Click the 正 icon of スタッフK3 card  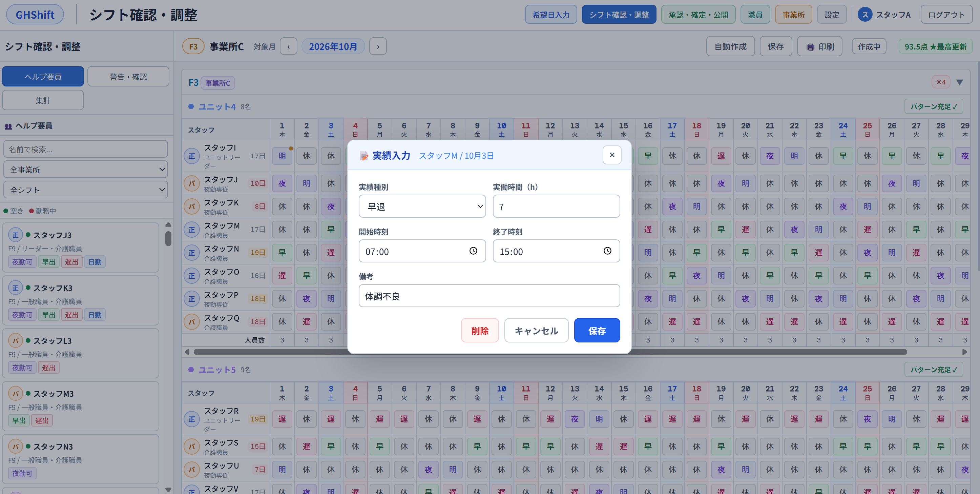coord(16,288)
